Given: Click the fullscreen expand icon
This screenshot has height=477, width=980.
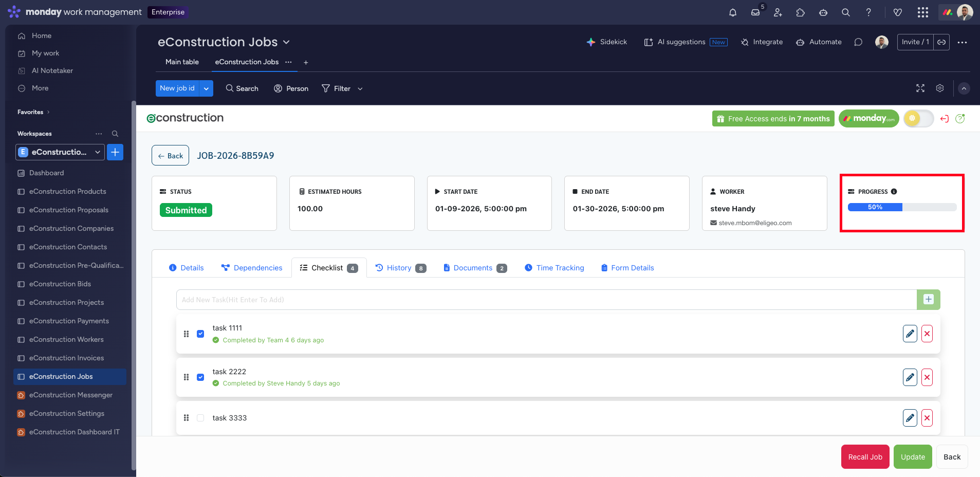Looking at the screenshot, I should point(920,88).
